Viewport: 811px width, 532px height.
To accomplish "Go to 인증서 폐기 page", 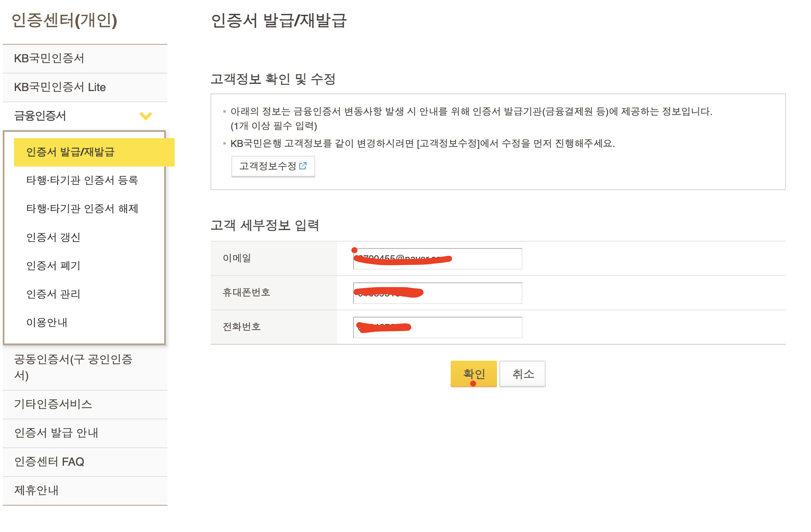I will tap(54, 266).
